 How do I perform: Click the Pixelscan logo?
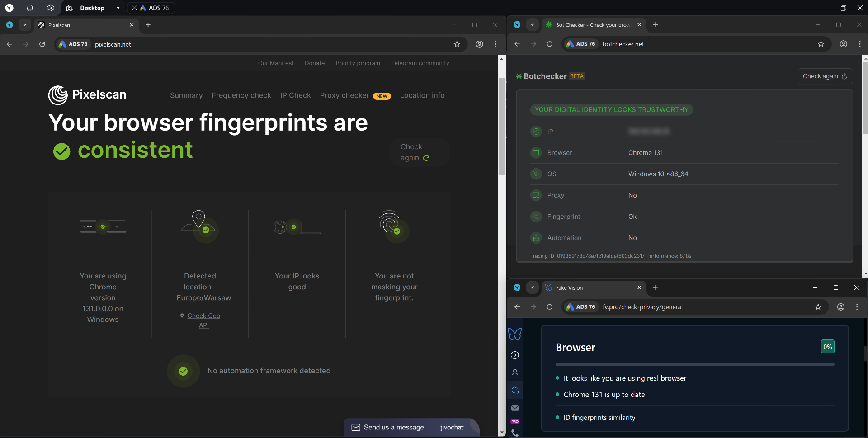(87, 95)
